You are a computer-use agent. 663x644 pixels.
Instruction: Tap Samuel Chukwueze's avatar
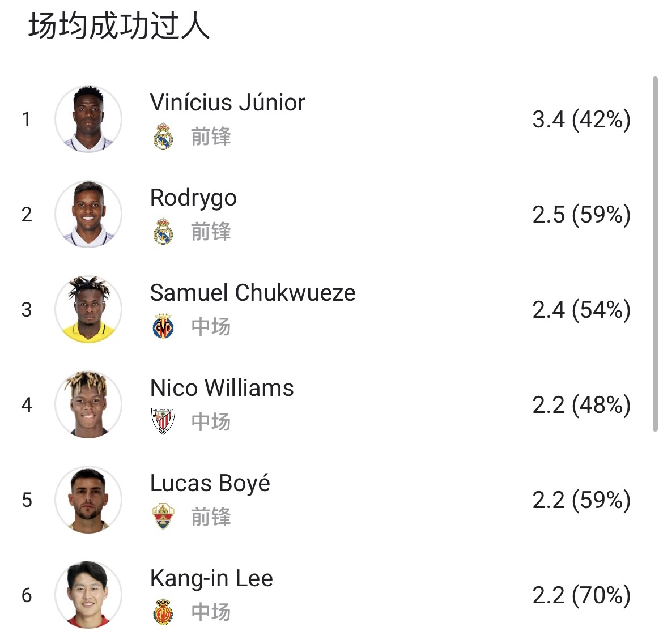pos(88,309)
